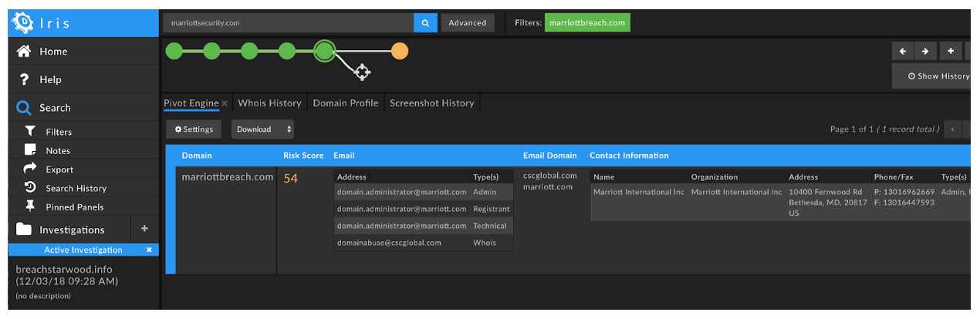This screenshot has height=319, width=980.
Task: Sort by Domain column header
Action: (197, 156)
